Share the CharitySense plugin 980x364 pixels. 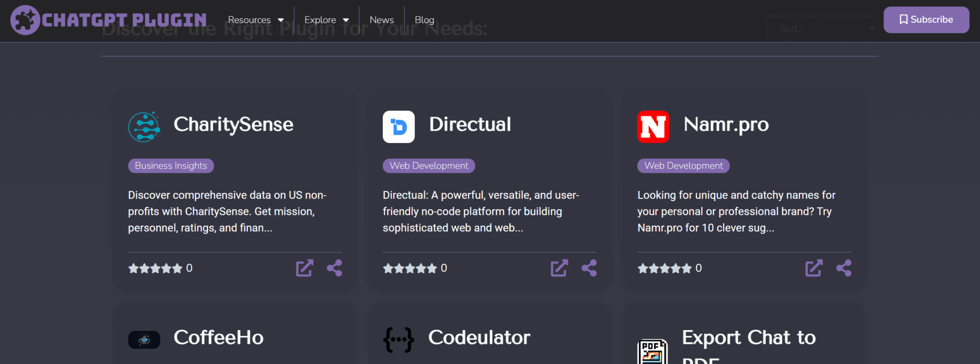point(334,268)
